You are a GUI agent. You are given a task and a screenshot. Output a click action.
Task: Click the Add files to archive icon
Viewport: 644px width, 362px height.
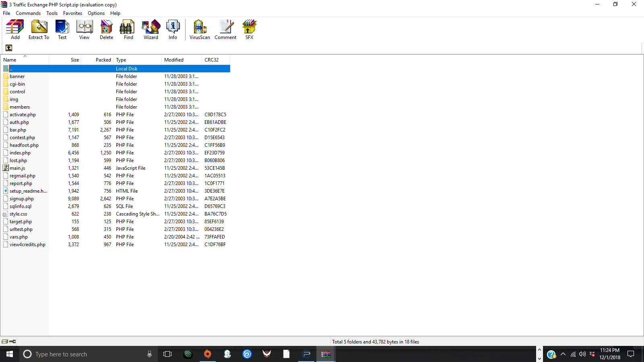click(x=15, y=30)
